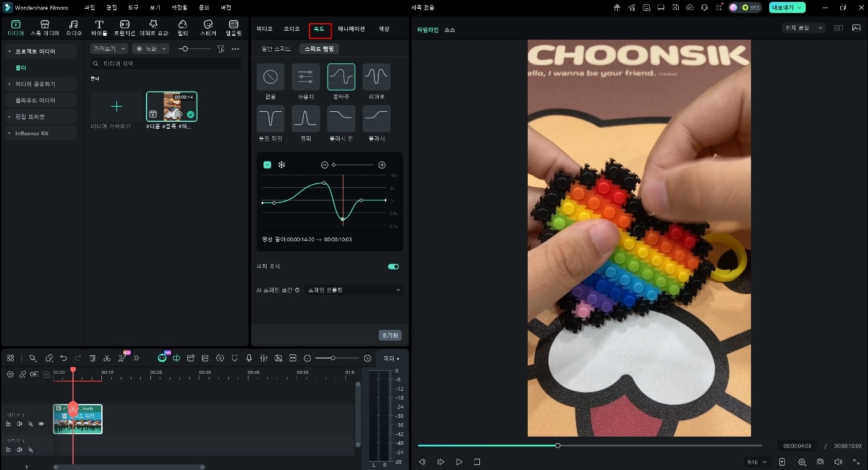
Task: Hide video track with the eye icon
Action: click(x=42, y=424)
